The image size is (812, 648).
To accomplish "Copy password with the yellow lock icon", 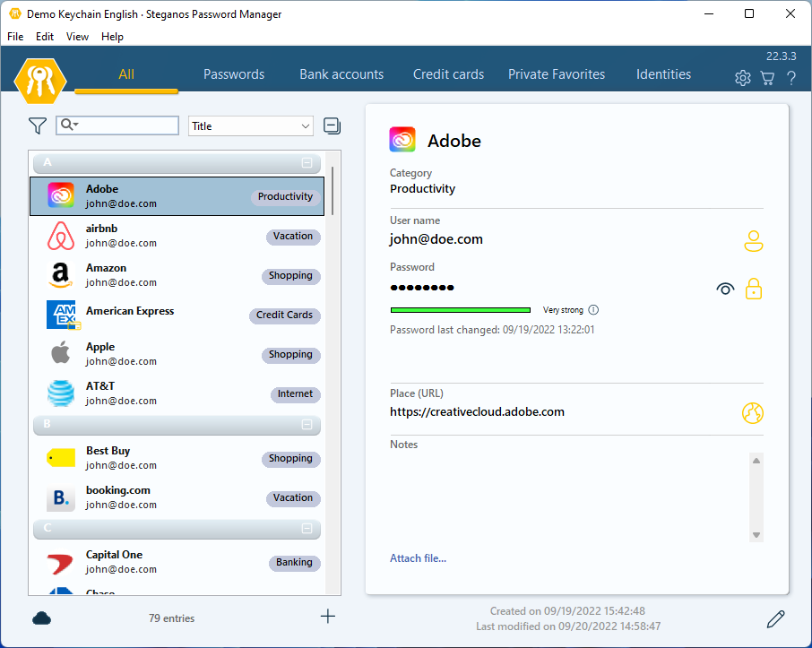I will coord(754,289).
